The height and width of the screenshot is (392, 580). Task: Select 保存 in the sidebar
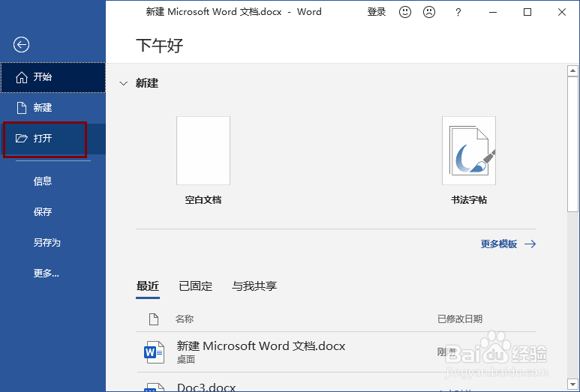click(43, 211)
